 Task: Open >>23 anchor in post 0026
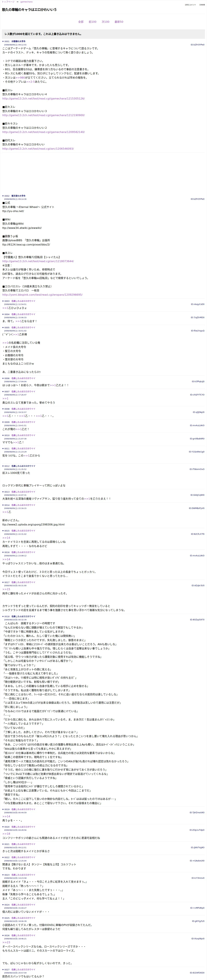(6, 942)
